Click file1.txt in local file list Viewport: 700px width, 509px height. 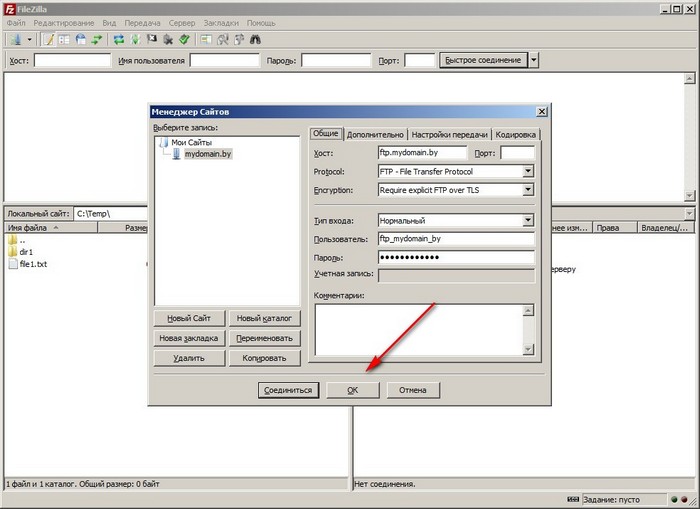(33, 264)
